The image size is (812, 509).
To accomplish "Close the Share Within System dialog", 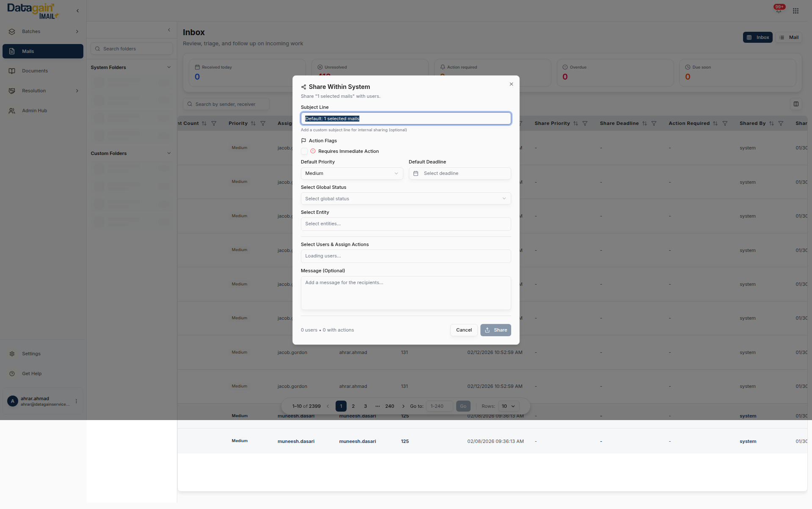I will (x=511, y=84).
